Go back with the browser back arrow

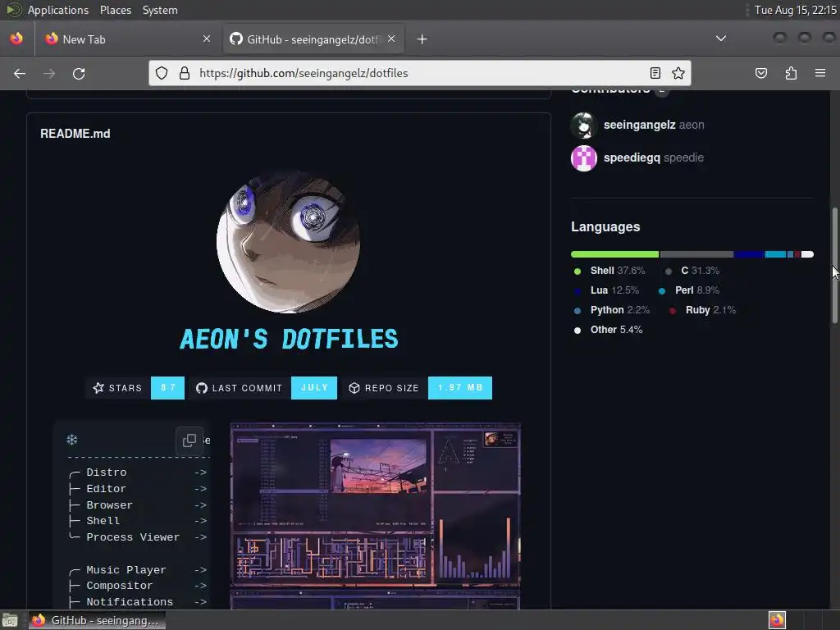click(20, 73)
